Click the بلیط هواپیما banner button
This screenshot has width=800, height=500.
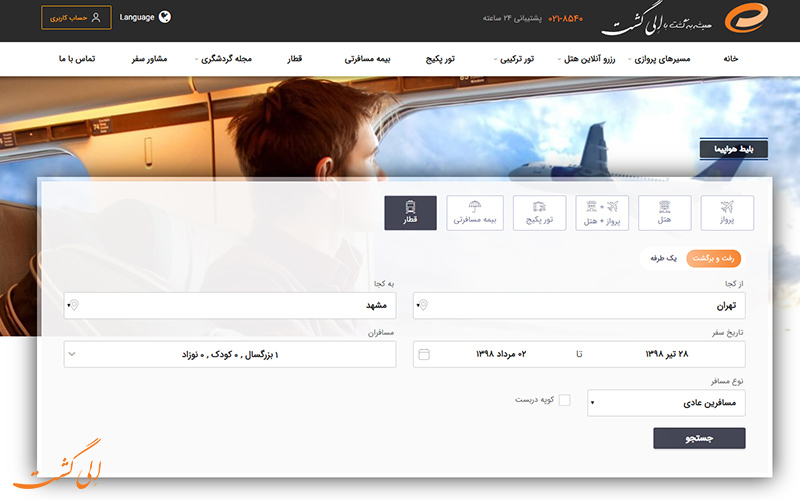click(x=733, y=149)
